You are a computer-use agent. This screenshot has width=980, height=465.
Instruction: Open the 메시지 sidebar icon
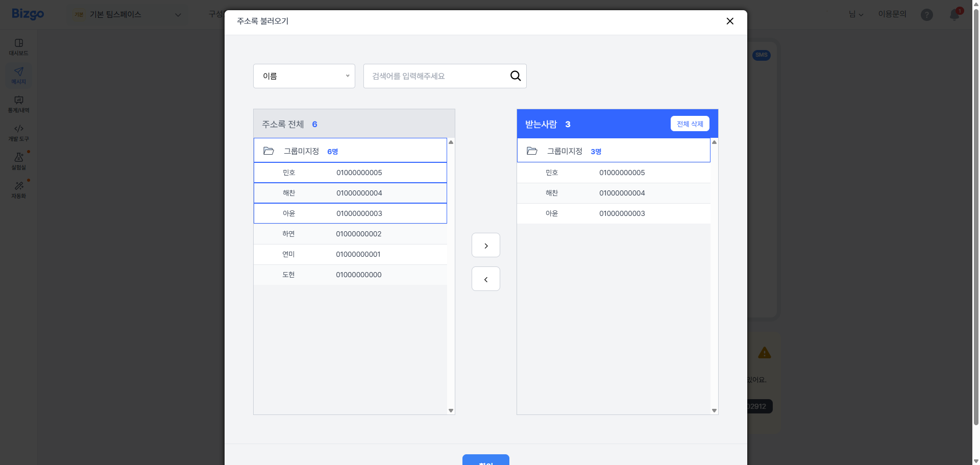coord(19,75)
